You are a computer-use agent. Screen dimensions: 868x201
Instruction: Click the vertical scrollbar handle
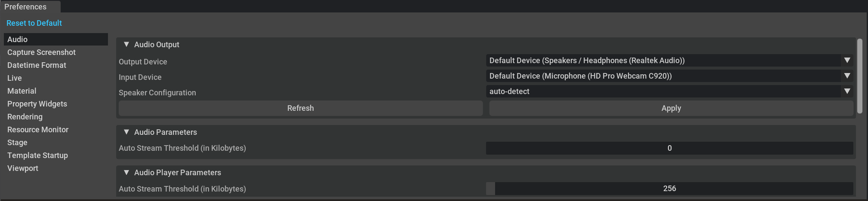[859, 76]
